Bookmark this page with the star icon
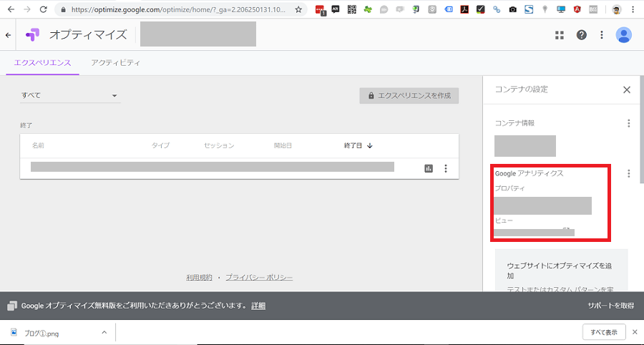Image resolution: width=644 pixels, height=345 pixels. pyautogui.click(x=298, y=9)
